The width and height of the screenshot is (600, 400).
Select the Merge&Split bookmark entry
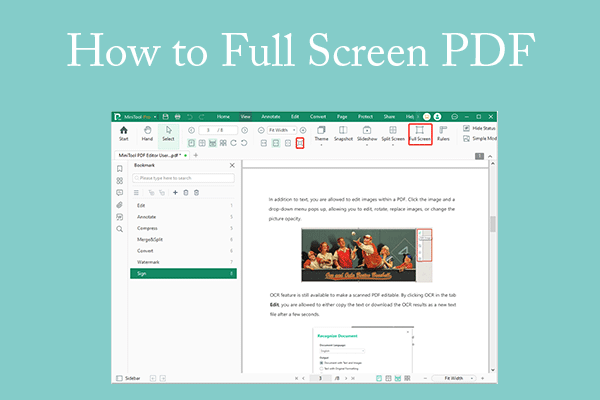point(184,239)
